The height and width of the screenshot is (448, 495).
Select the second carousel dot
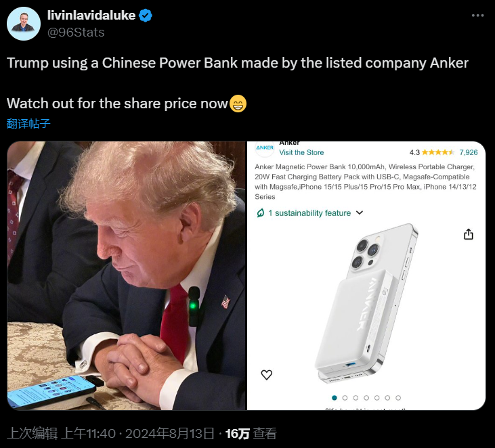pyautogui.click(x=345, y=398)
